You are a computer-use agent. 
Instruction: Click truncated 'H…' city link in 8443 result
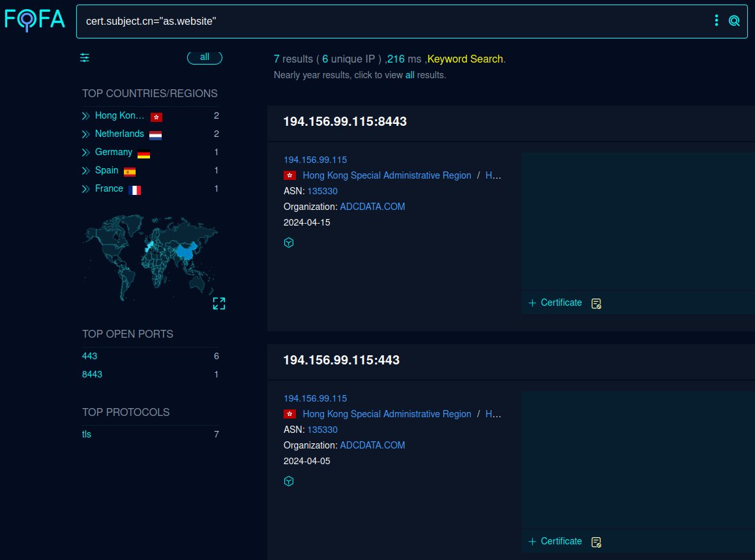point(493,176)
